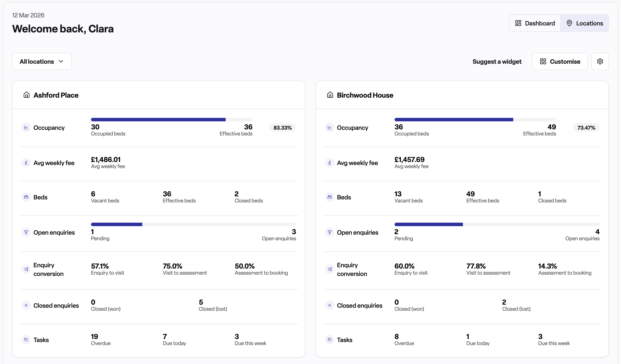Click the 57.1% Enquiry to visit rate
The width and height of the screenshot is (621, 364).
pos(100,266)
